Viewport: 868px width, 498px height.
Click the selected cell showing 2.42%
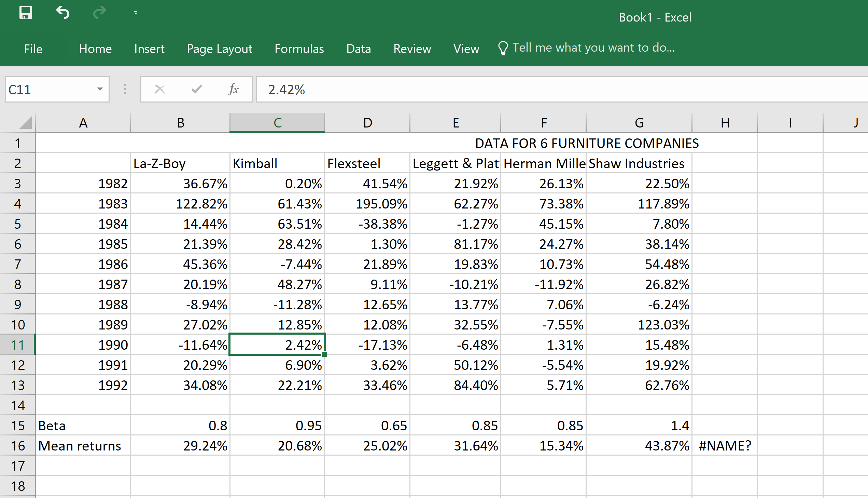[x=277, y=345]
